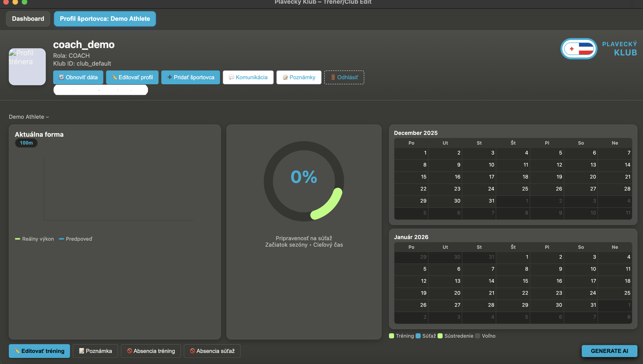Click the Tréning legend color swatch
The width and height of the screenshot is (643, 364).
(391, 336)
